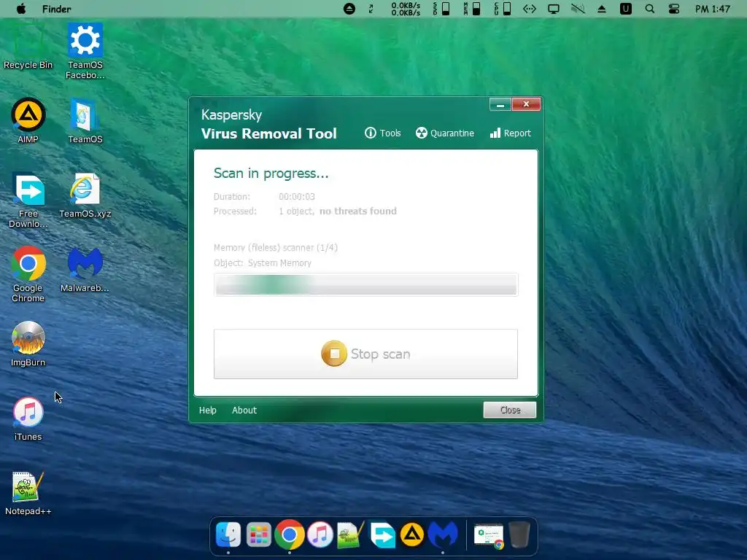Open the trash can in the dock
The width and height of the screenshot is (747, 560).
coord(519,534)
